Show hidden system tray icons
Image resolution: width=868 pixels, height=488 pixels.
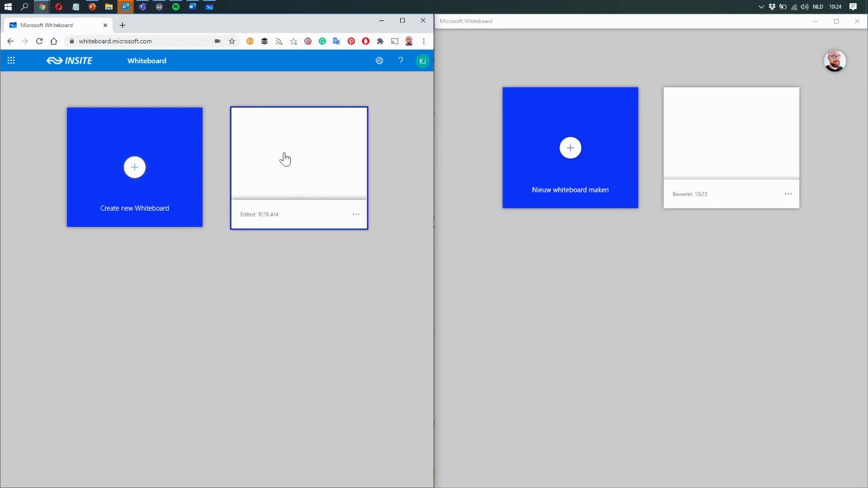coord(761,7)
